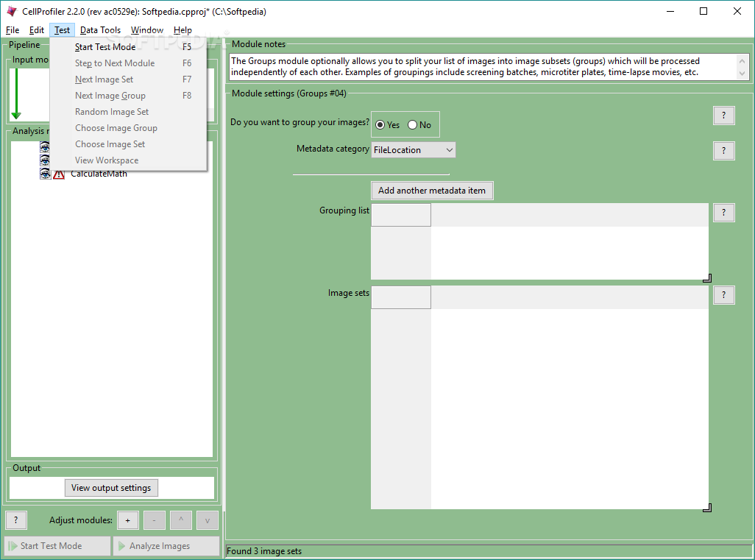Choose Start Test Mode F5 menu entry
The height and width of the screenshot is (560, 755).
pyautogui.click(x=129, y=46)
